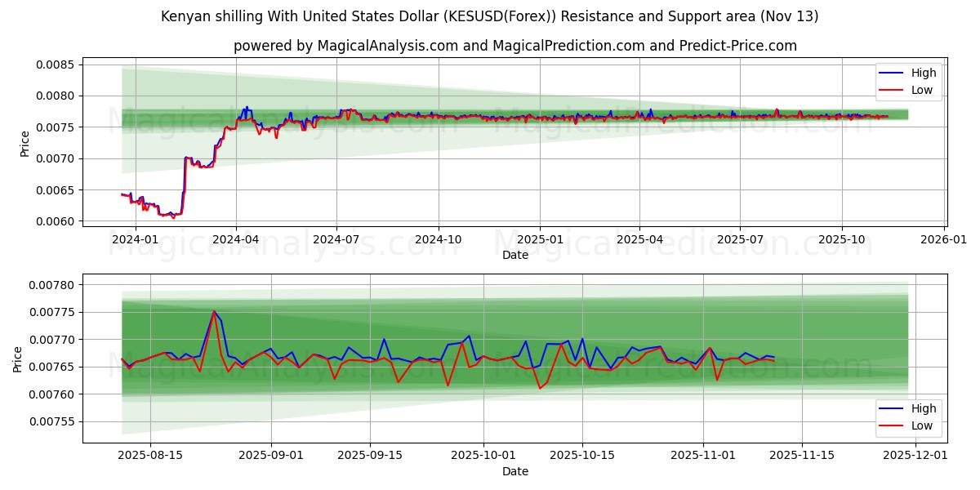Viewport: 980px width, 490px height.
Task: Click the blue High line spike in bottom chart
Action: pyautogui.click(x=214, y=313)
